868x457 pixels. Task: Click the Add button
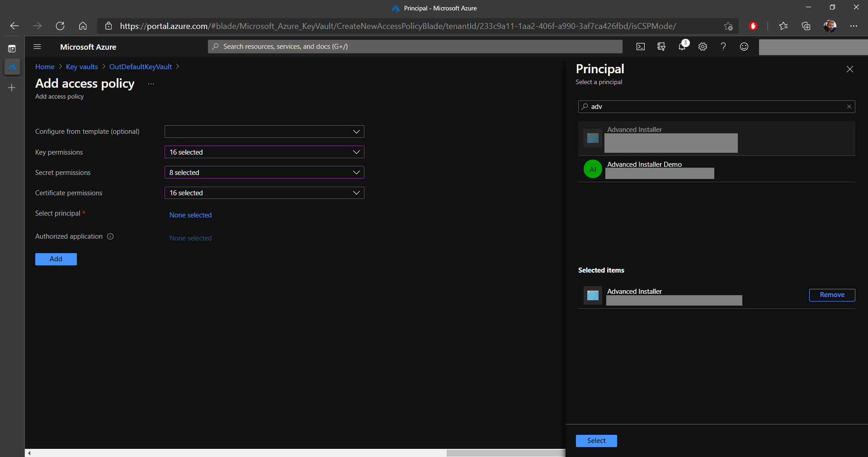[56, 259]
